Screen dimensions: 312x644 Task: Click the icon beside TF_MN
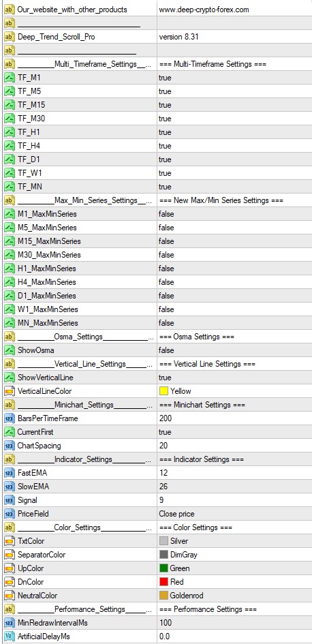point(9,187)
